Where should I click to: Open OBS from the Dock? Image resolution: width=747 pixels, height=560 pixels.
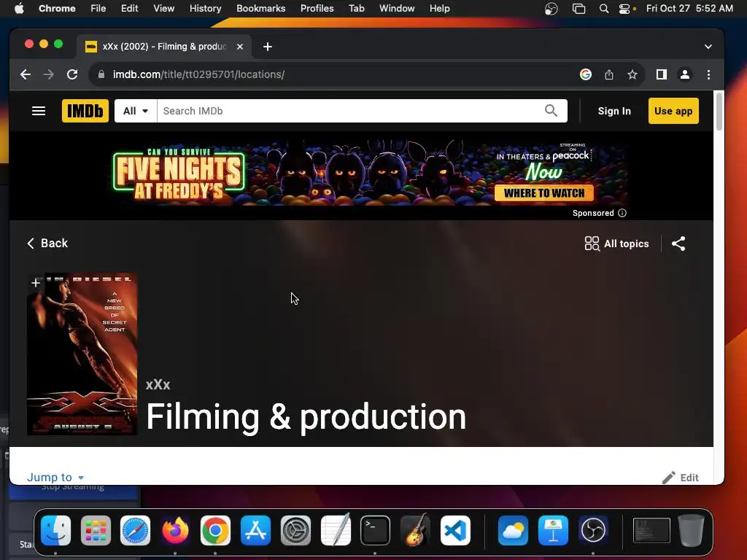(593, 531)
